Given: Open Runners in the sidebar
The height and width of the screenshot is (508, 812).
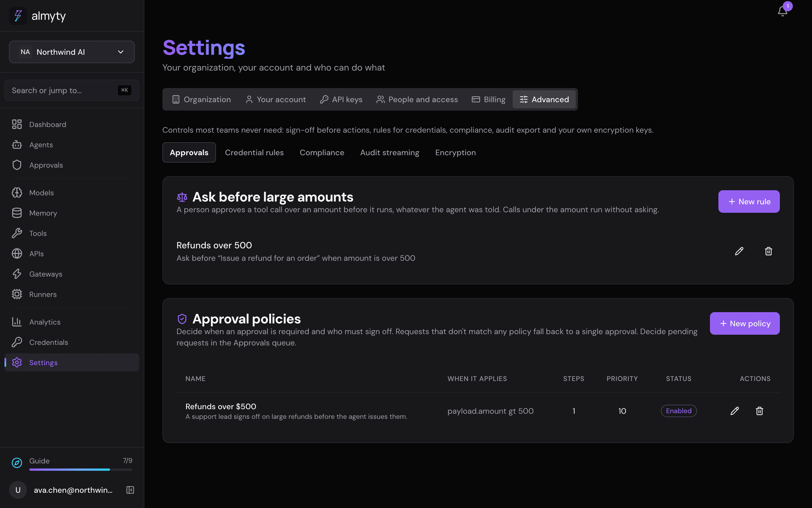Looking at the screenshot, I should click(72, 294).
